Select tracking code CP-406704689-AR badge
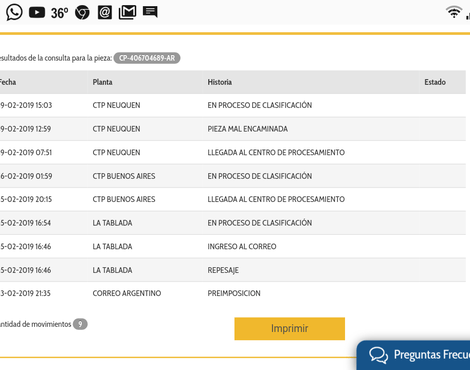Viewport: 470px width, 370px height. click(x=147, y=58)
